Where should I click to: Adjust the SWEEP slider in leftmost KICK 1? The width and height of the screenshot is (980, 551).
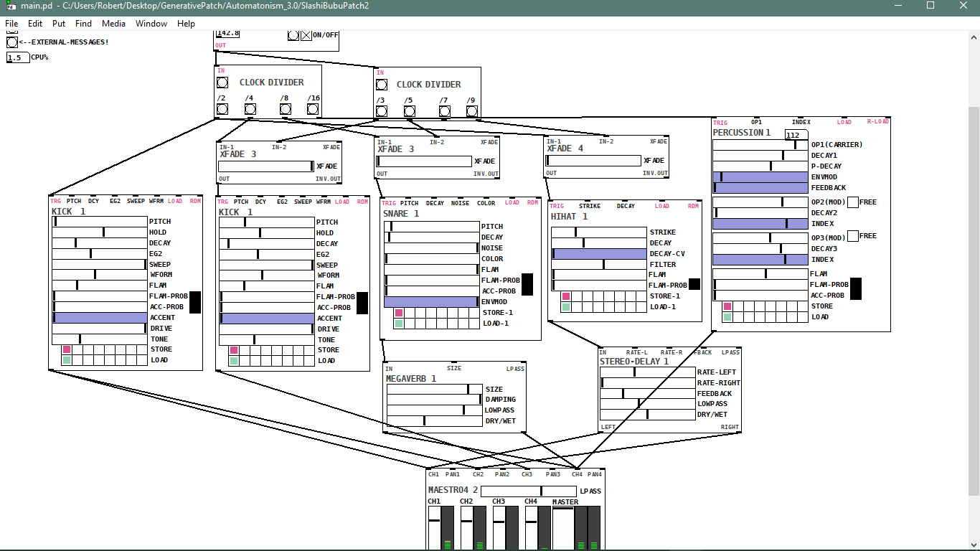click(x=100, y=265)
